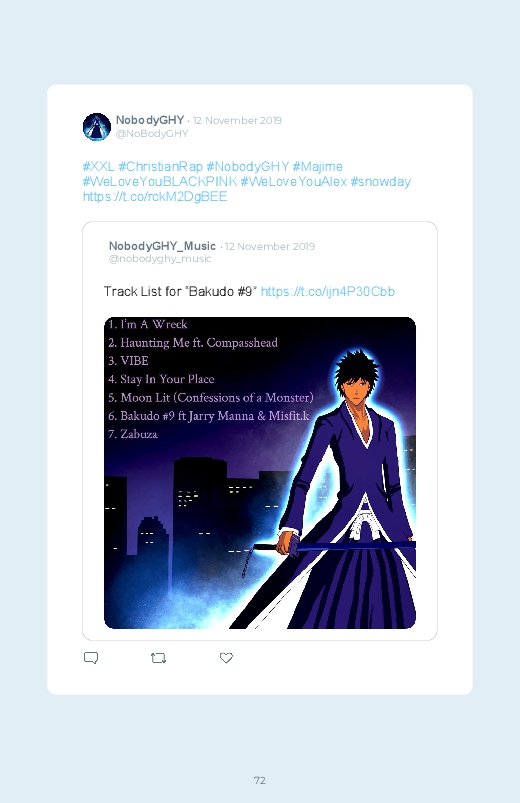Open the #snowday hashtag
Viewport: 520px width, 803px height.
(x=381, y=181)
